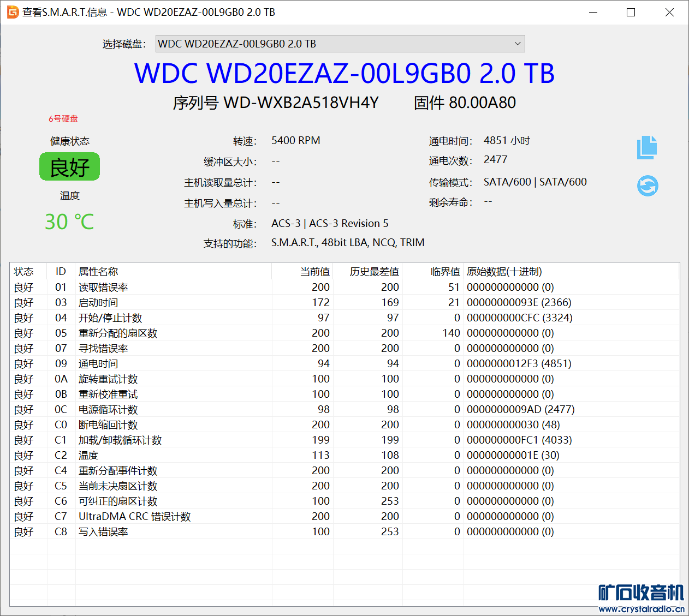Click the ACS-3 | ACS-3 Revision 5 standard value

[x=330, y=223]
